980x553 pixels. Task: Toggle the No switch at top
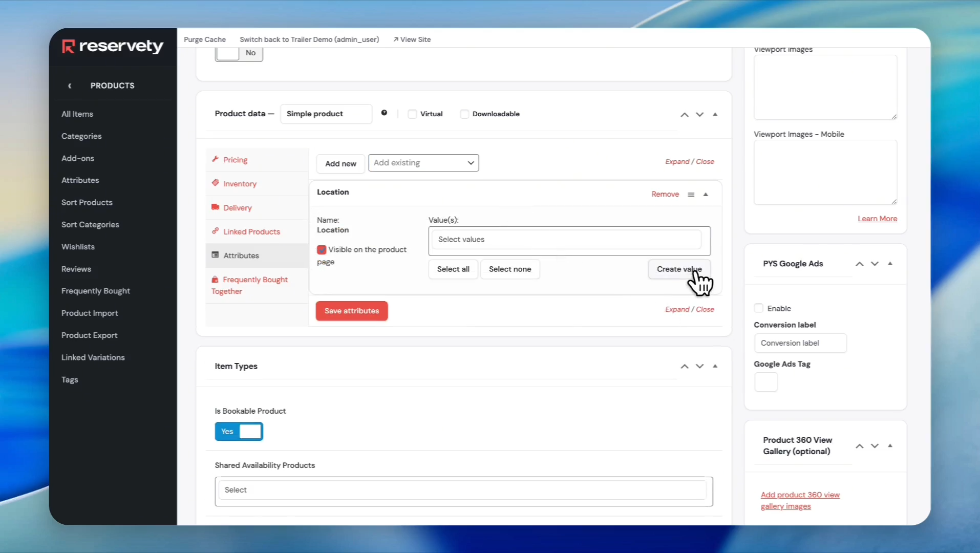(x=239, y=53)
